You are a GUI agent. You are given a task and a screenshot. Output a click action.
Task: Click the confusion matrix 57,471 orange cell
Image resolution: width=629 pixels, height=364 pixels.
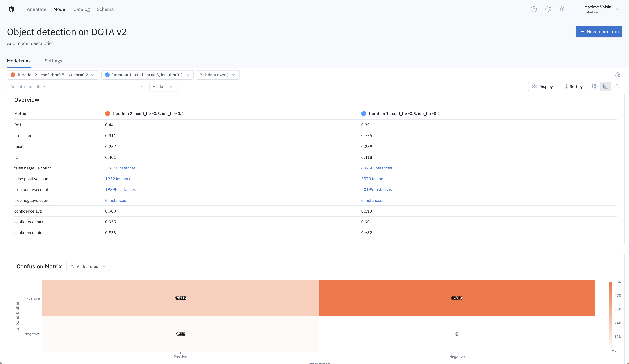tap(457, 298)
